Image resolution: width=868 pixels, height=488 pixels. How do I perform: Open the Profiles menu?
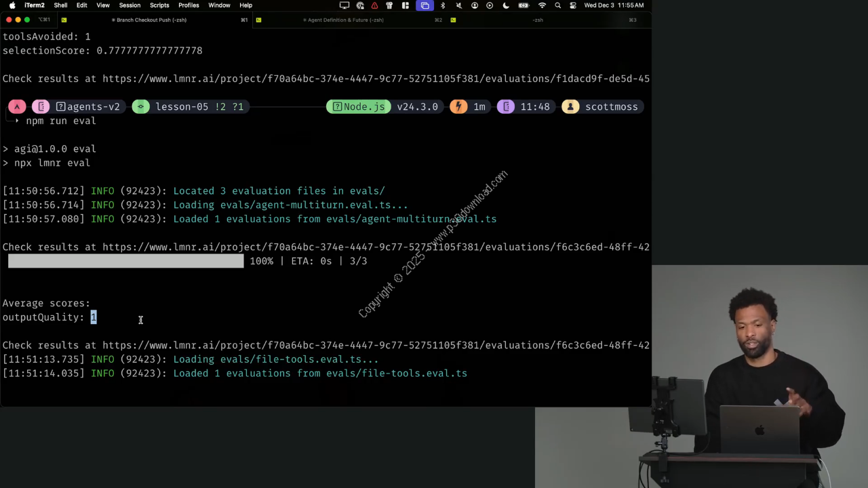click(x=189, y=5)
